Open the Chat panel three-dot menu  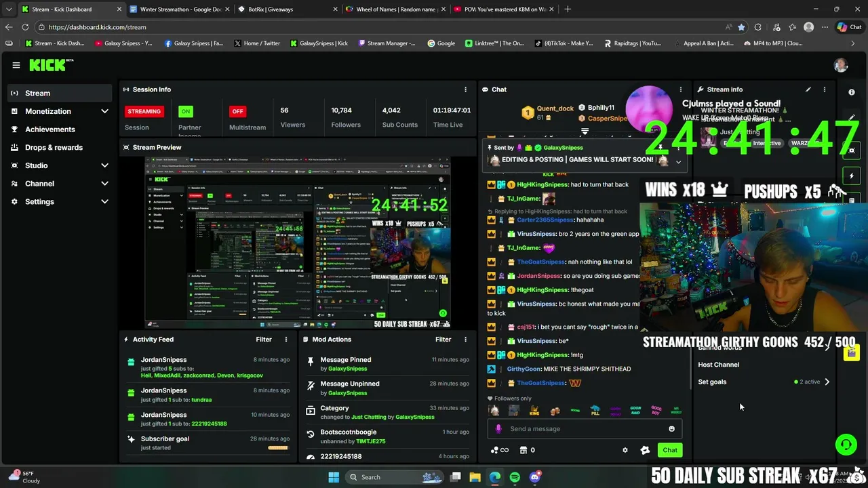click(680, 89)
